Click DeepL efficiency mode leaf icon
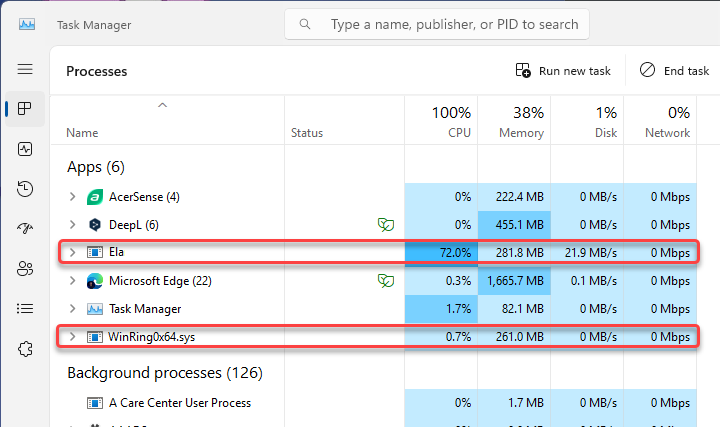 [386, 225]
